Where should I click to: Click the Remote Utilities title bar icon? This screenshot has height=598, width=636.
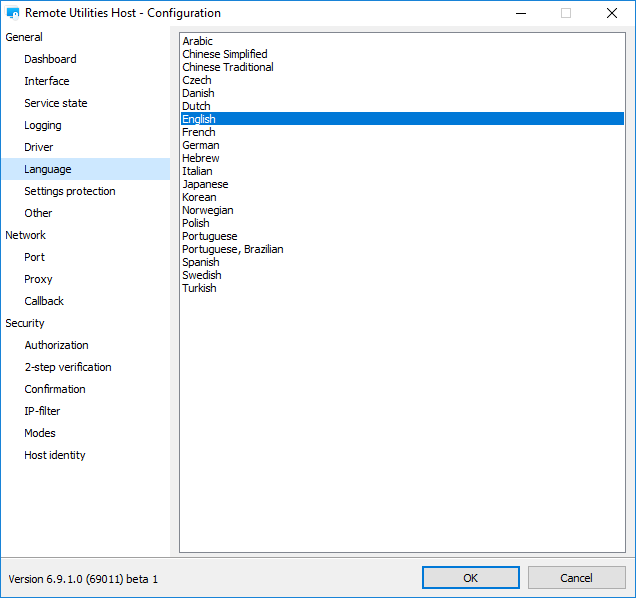pyautogui.click(x=13, y=14)
